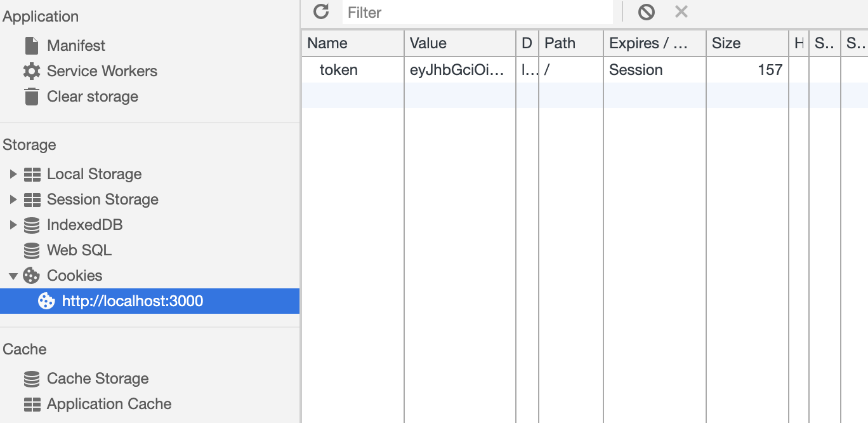Click into the Filter text field
The width and height of the screenshot is (868, 423).
pyautogui.click(x=478, y=12)
